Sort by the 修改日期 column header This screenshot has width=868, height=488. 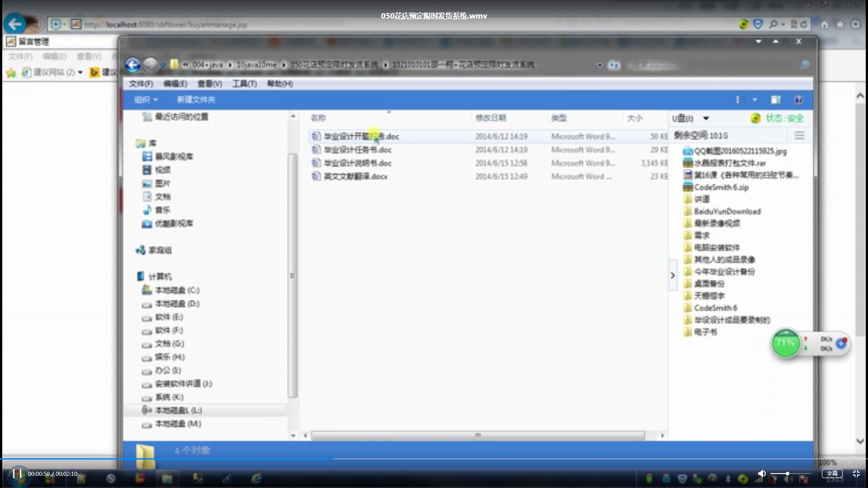pyautogui.click(x=491, y=118)
